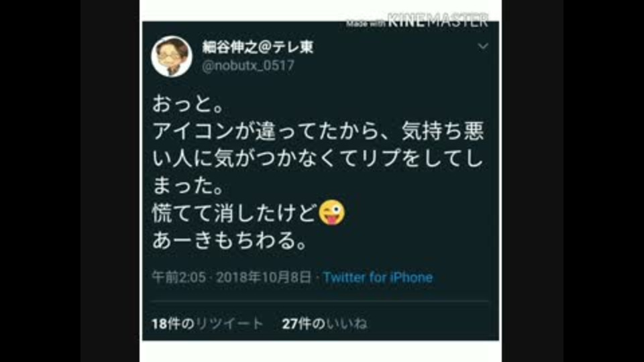Open the display name 細谷伸之@テレ東
Screen dimensions: 644x362
(x=258, y=47)
